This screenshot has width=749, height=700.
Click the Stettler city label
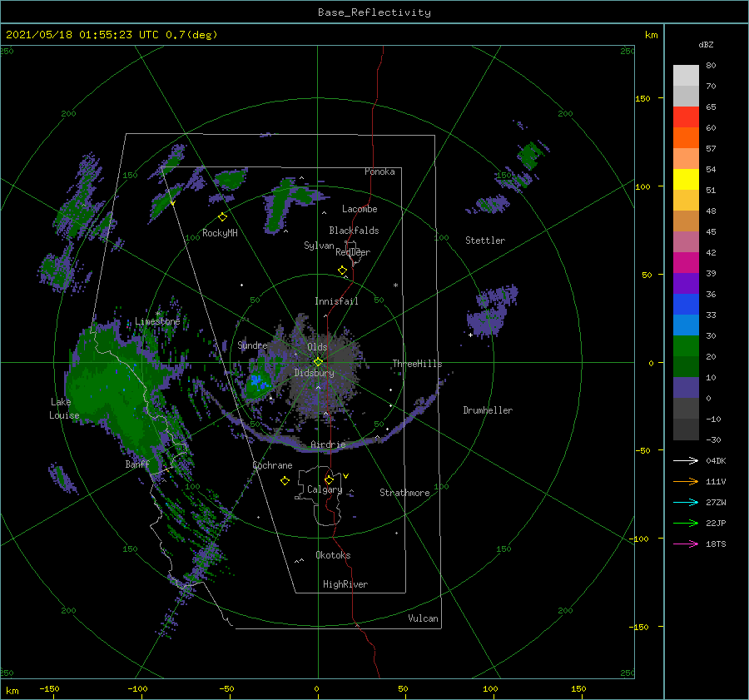(485, 241)
